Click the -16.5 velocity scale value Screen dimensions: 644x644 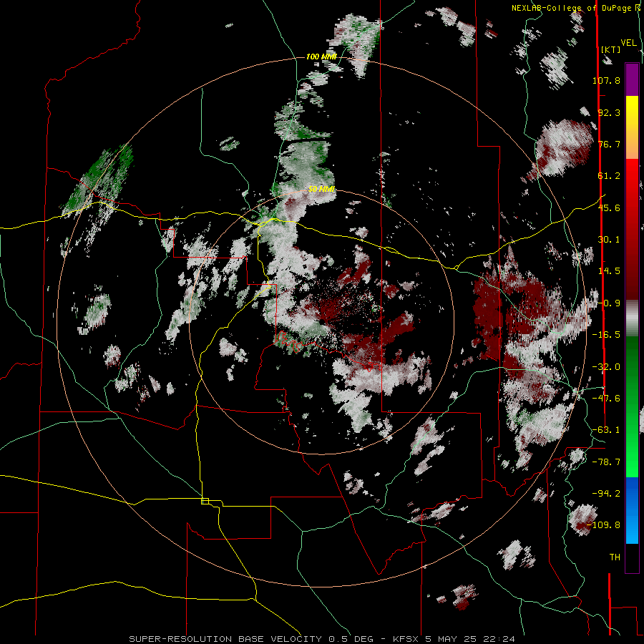click(x=606, y=335)
